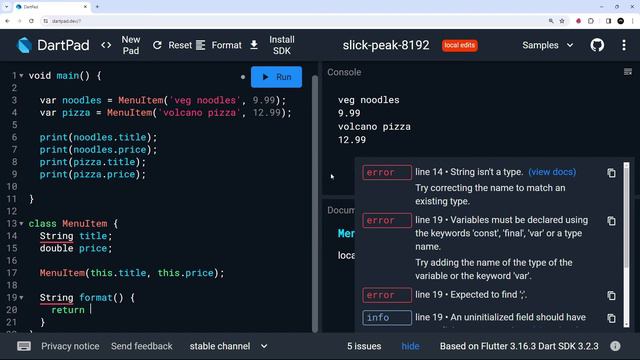Click the Reset button label
This screenshot has height=360, width=640.
click(180, 45)
